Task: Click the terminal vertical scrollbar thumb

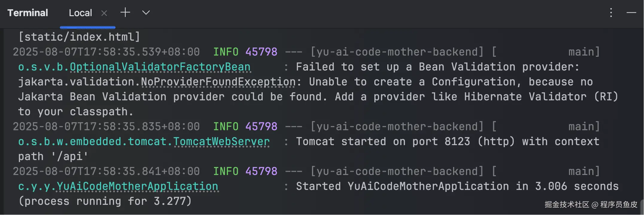Action: (642, 208)
